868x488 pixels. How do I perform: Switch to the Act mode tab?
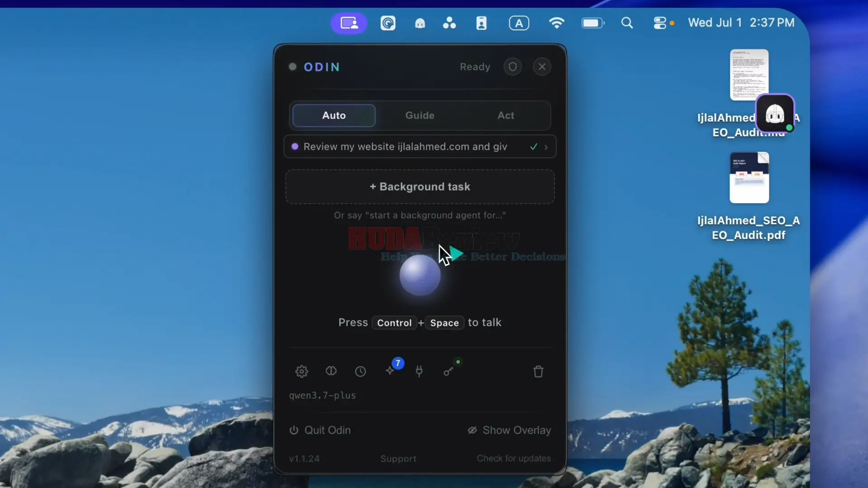click(506, 115)
